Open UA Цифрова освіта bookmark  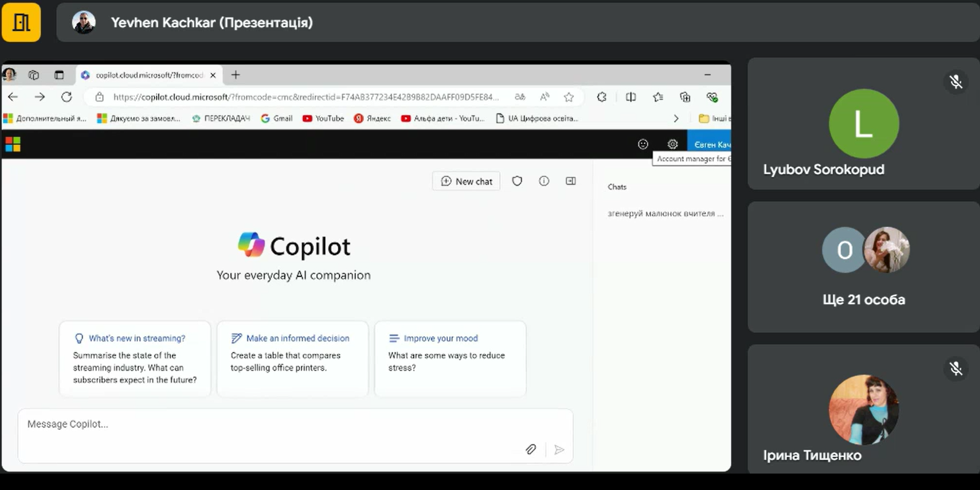point(537,118)
